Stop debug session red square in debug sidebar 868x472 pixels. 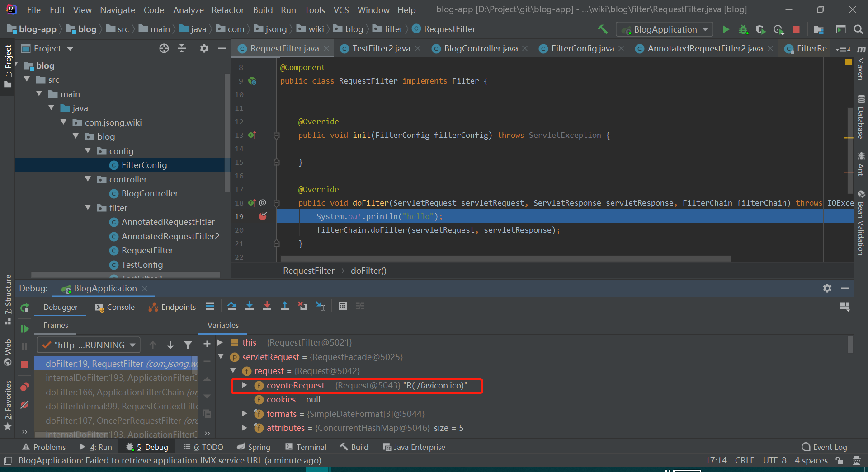tap(24, 364)
